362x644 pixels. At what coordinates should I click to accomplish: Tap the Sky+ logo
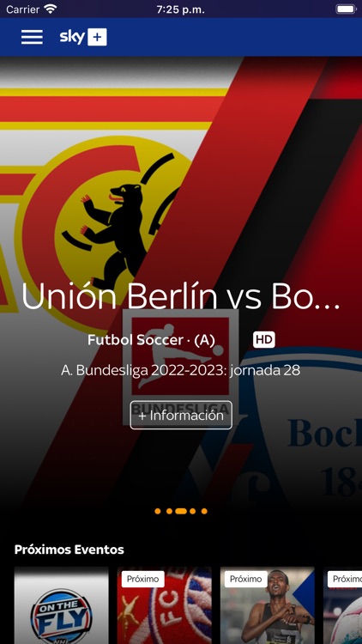pos(83,37)
